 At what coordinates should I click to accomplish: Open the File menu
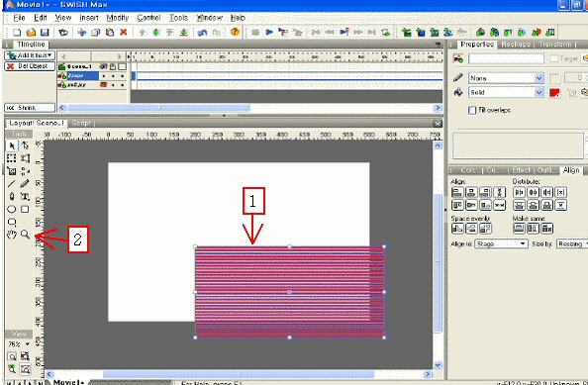point(19,18)
